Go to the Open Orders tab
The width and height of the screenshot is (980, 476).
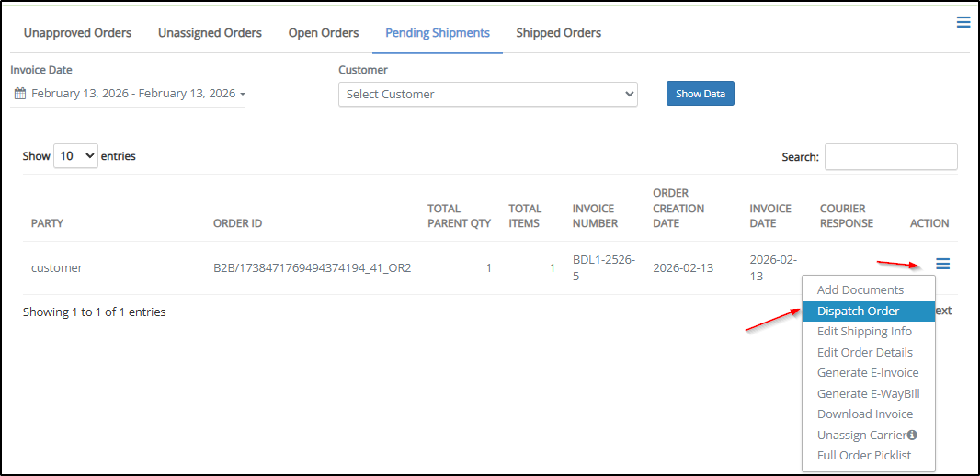[x=324, y=33]
